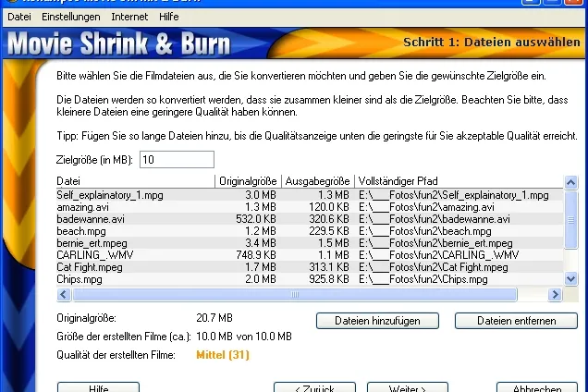Viewport: 588px width, 392px height.
Task: Select the bernie_ert.mpeg file row
Action: (x=310, y=243)
